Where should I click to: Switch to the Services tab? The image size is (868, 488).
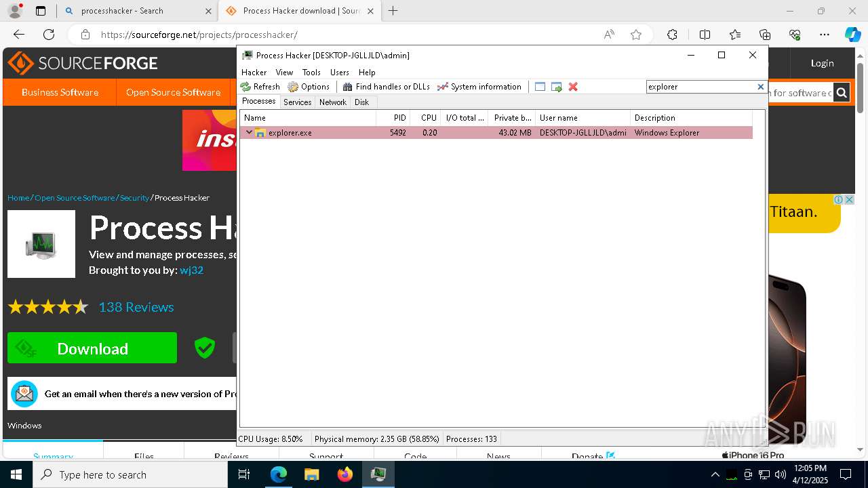tap(297, 102)
